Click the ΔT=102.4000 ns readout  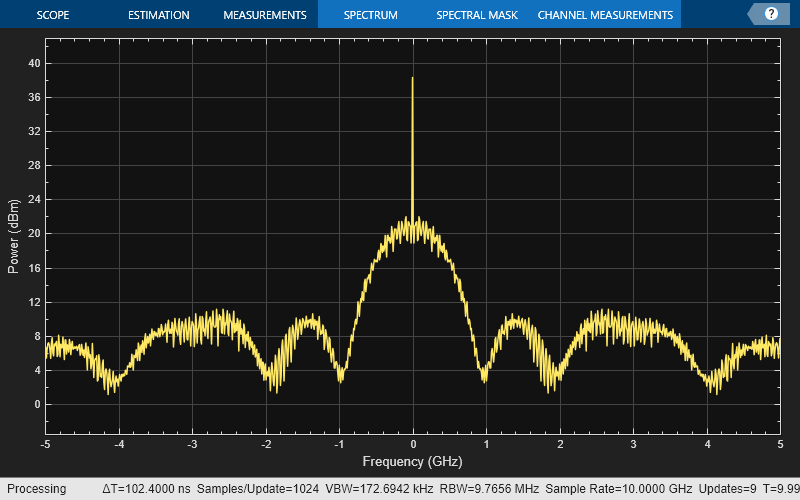coord(147,489)
